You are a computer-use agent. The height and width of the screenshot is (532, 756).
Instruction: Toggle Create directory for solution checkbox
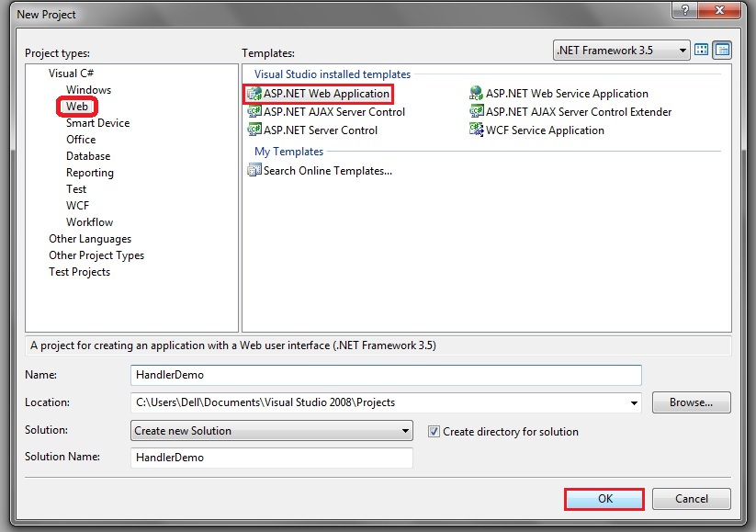(434, 431)
